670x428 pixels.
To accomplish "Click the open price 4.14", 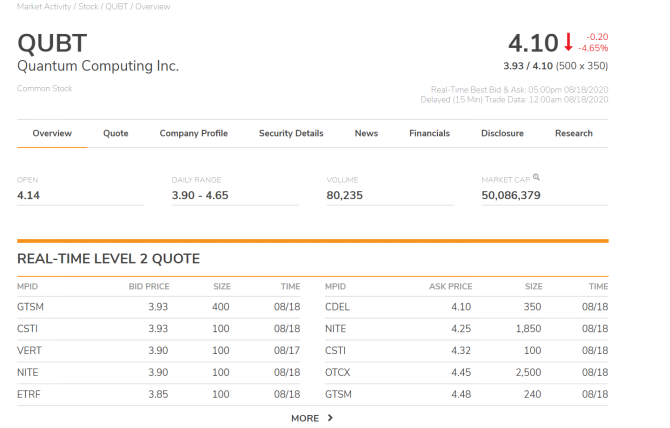I will coord(28,195).
